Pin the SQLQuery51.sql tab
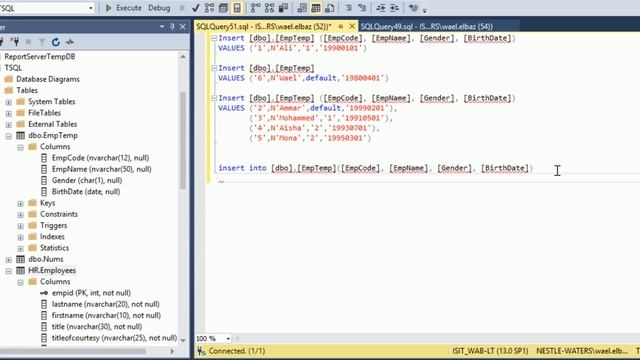 point(341,27)
